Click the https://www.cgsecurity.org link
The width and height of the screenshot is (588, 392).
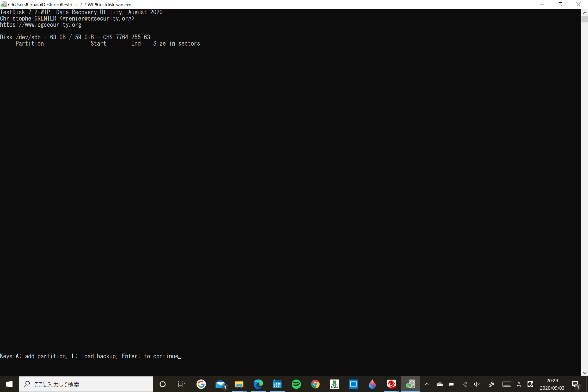tap(41, 24)
